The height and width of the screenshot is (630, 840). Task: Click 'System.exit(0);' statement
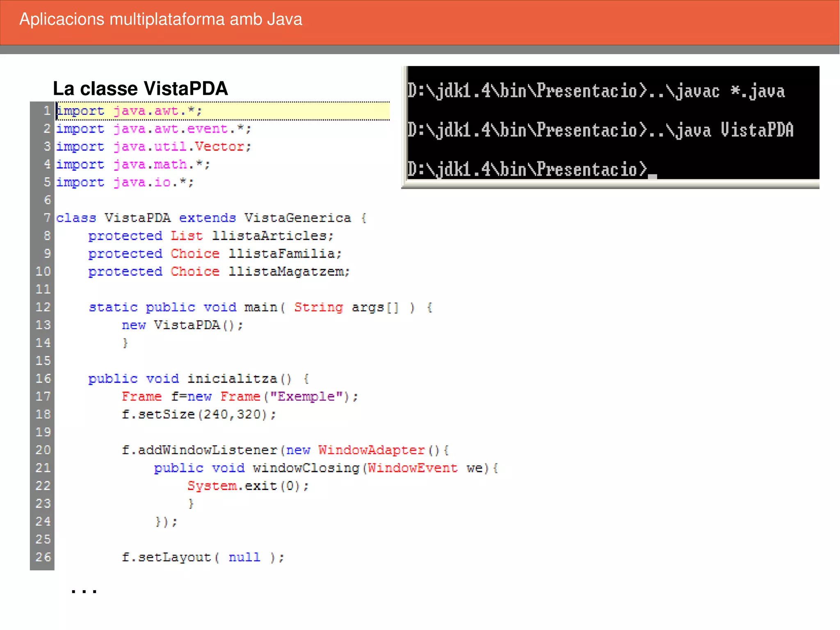click(x=248, y=486)
